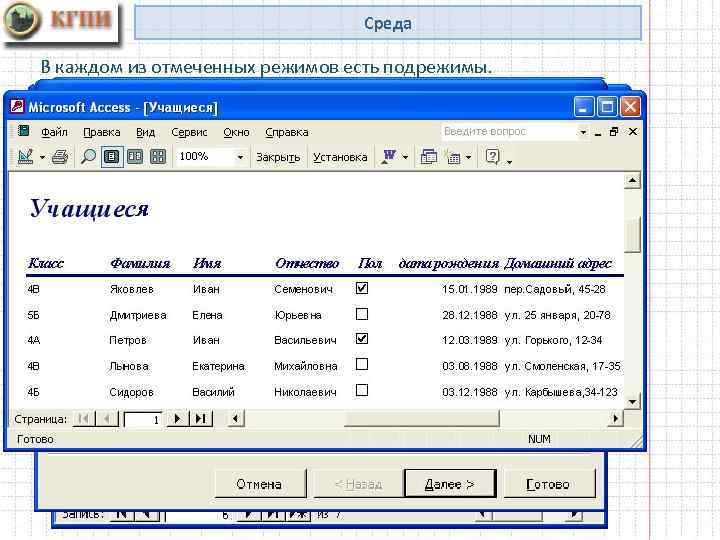The width and height of the screenshot is (720, 540).
Task: Expand New Object dropdown arrow
Action: (x=468, y=158)
